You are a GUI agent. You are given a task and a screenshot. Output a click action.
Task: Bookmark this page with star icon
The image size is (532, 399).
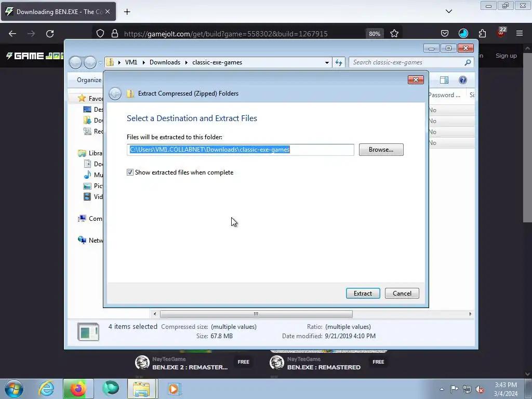pos(394,34)
